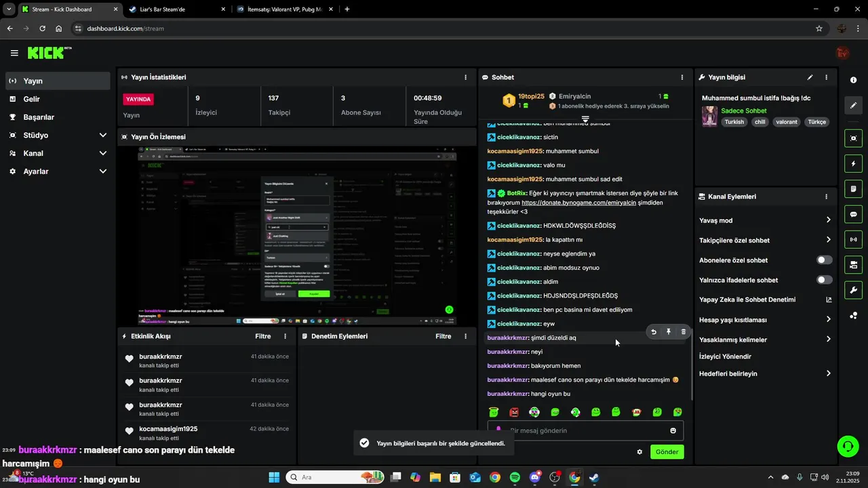The height and width of the screenshot is (488, 868).
Task: Click the message input field
Action: click(x=585, y=430)
